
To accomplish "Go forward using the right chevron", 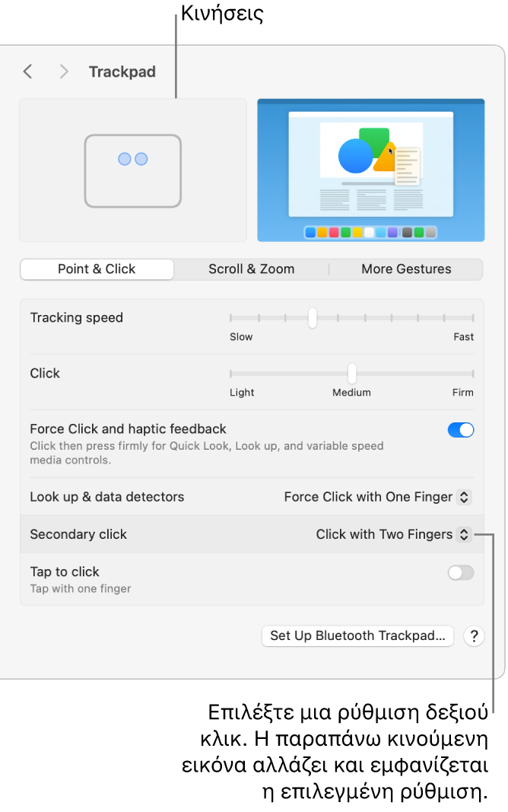I will point(64,72).
